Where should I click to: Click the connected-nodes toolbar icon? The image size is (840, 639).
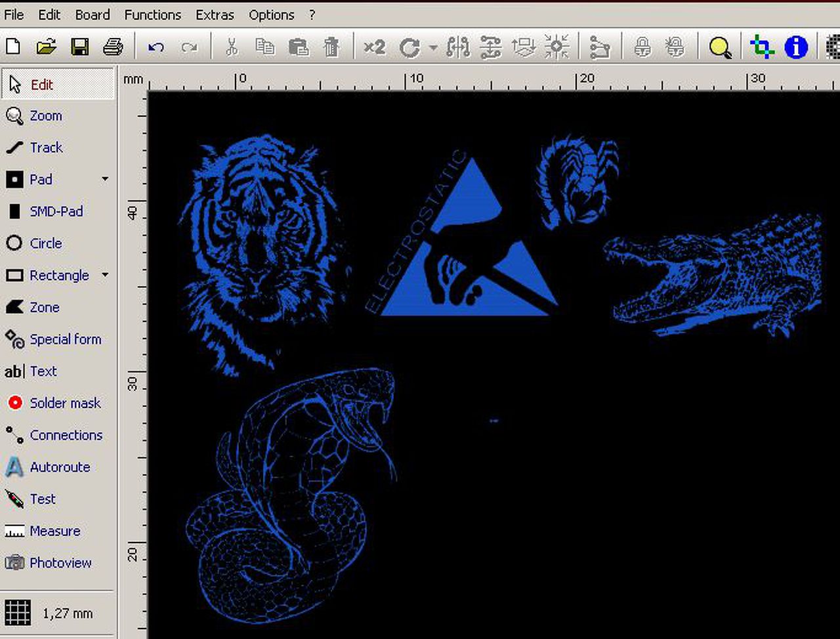click(600, 47)
